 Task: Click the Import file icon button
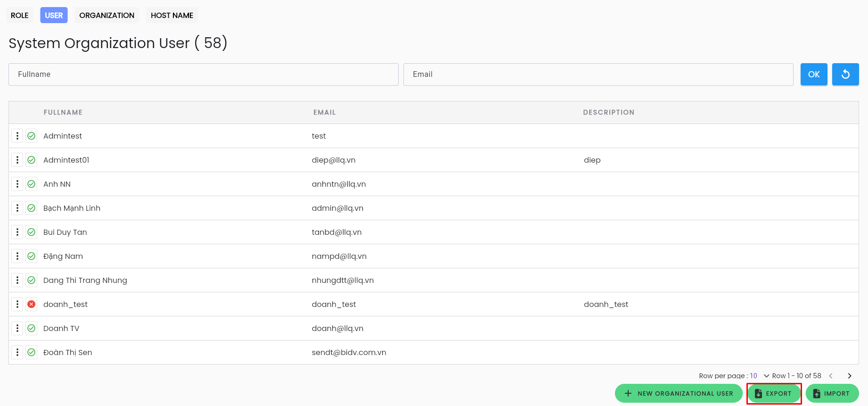[832, 393]
